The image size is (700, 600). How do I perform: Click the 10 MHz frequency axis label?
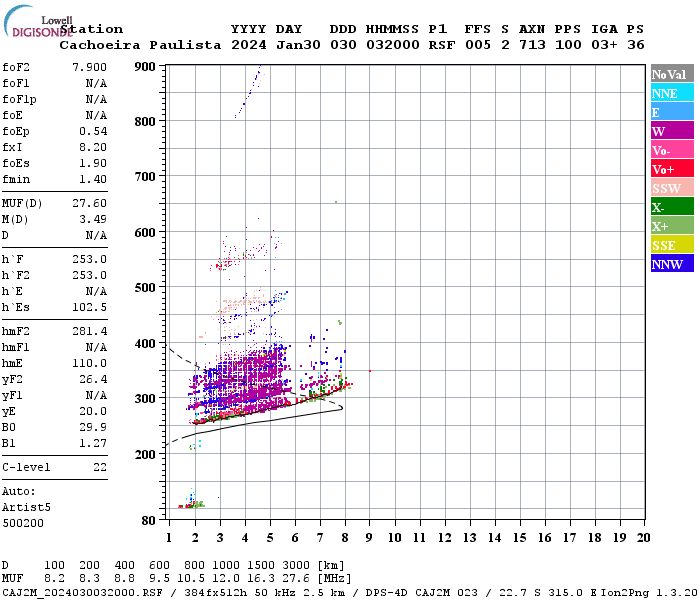(x=395, y=538)
